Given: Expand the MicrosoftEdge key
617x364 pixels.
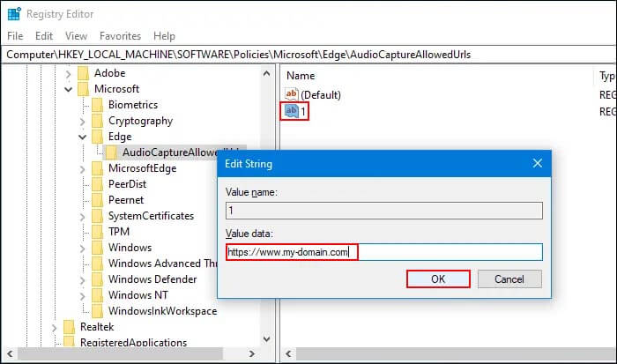Looking at the screenshot, I should click(x=82, y=169).
